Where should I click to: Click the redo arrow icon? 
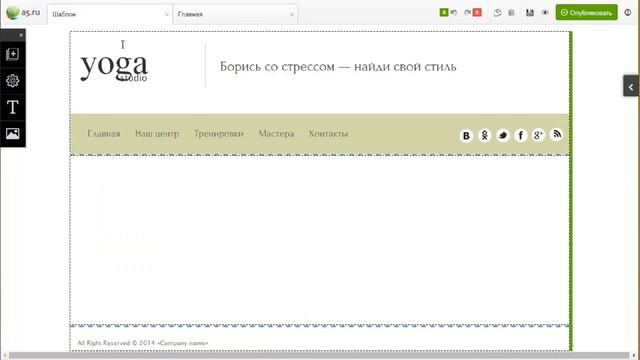467,13
